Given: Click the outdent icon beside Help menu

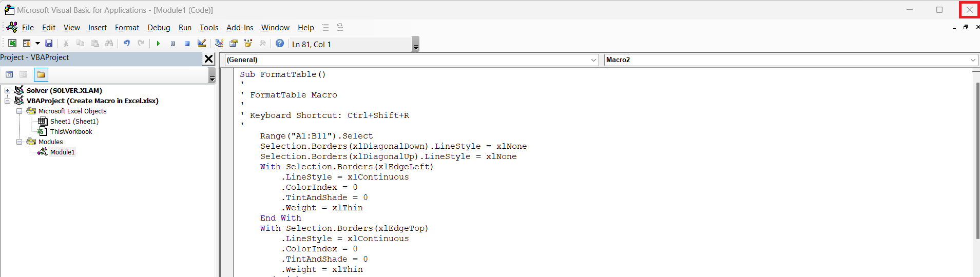Looking at the screenshot, I should (340, 27).
